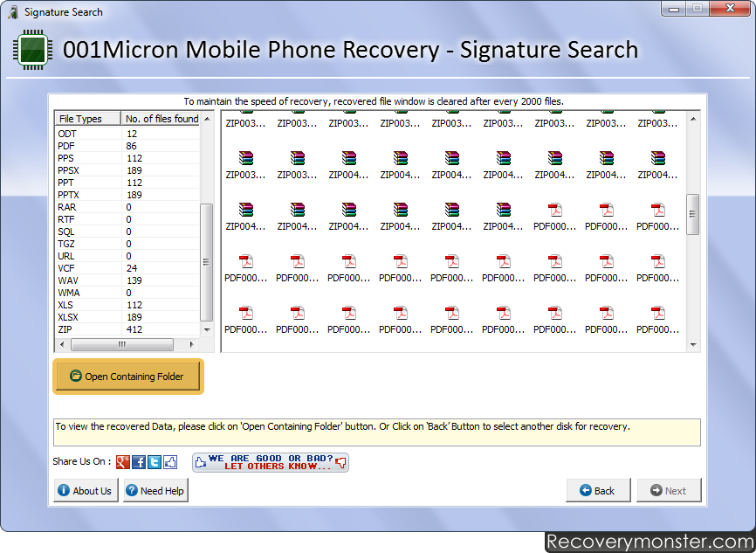Click the count 139 for WAV files
This screenshot has height=553, width=756.
(x=134, y=280)
